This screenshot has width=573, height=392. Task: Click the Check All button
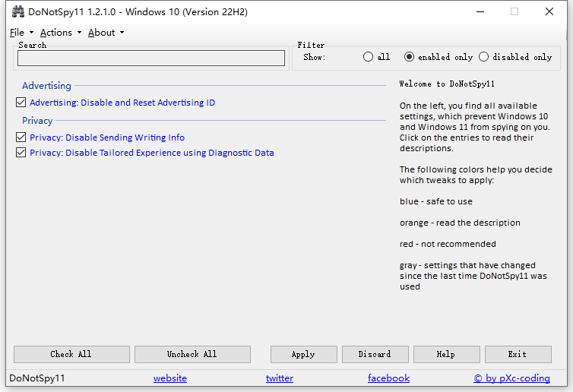(71, 354)
